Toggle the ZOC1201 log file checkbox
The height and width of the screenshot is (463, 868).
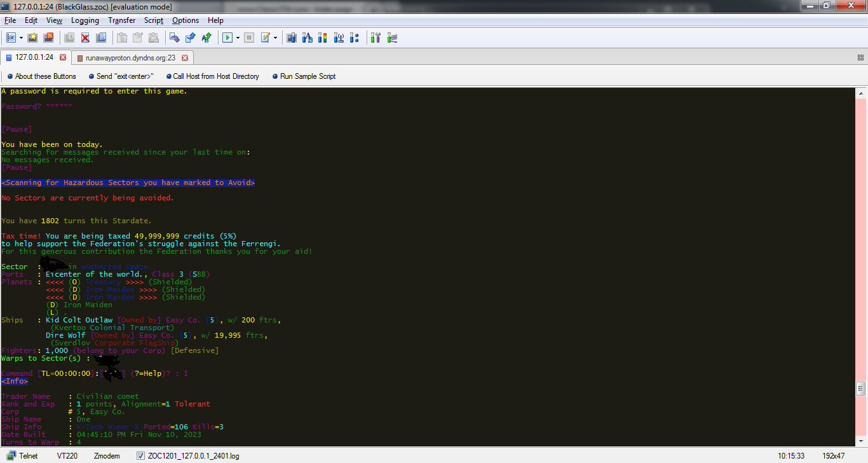pos(141,455)
